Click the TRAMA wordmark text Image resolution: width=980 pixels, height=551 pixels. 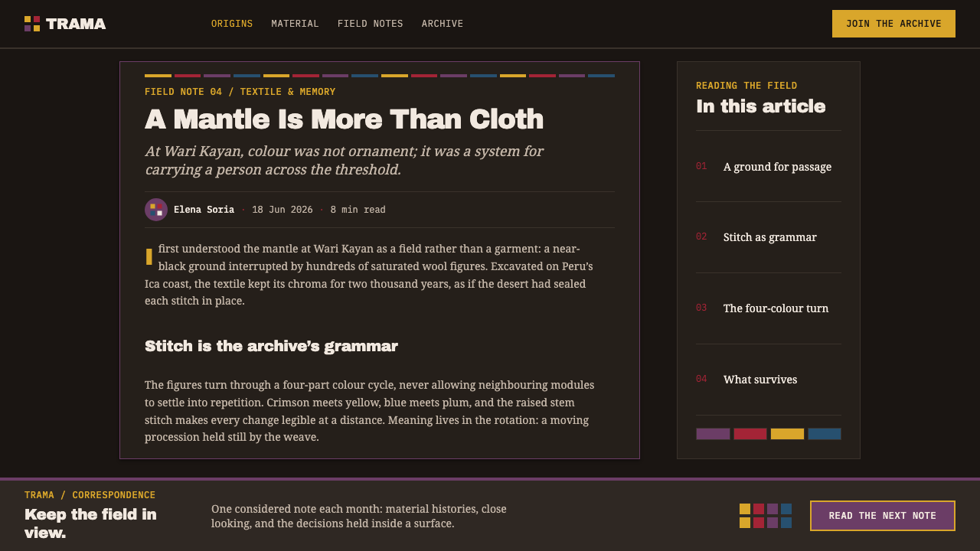76,24
